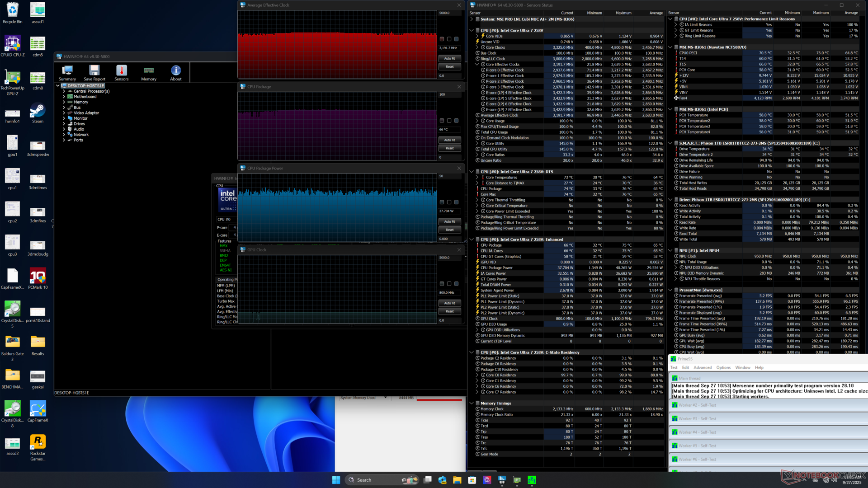The width and height of the screenshot is (868, 488).
Task: Click the blue color swatch on CPU Package graph
Action: coord(456,121)
